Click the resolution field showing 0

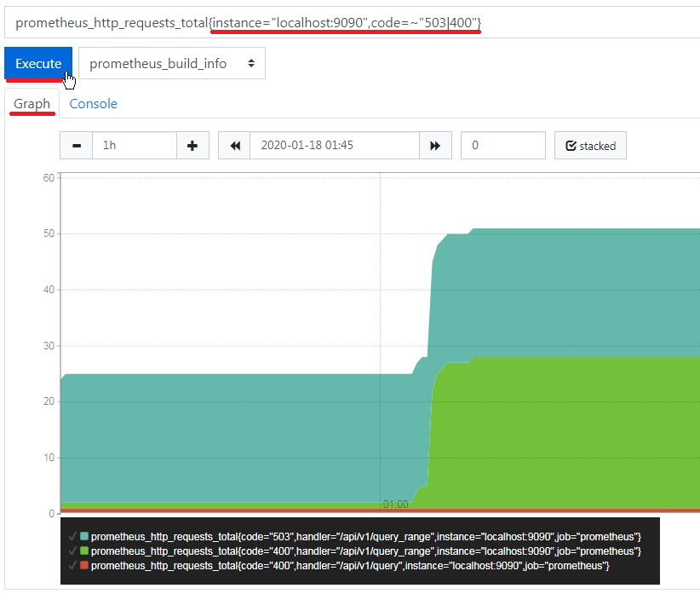tap(503, 146)
